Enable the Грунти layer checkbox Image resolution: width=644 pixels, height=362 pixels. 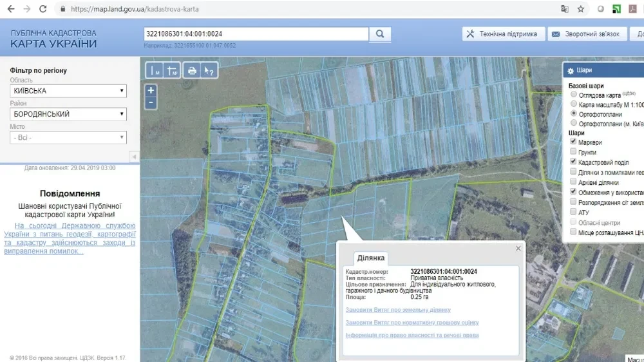(x=573, y=151)
